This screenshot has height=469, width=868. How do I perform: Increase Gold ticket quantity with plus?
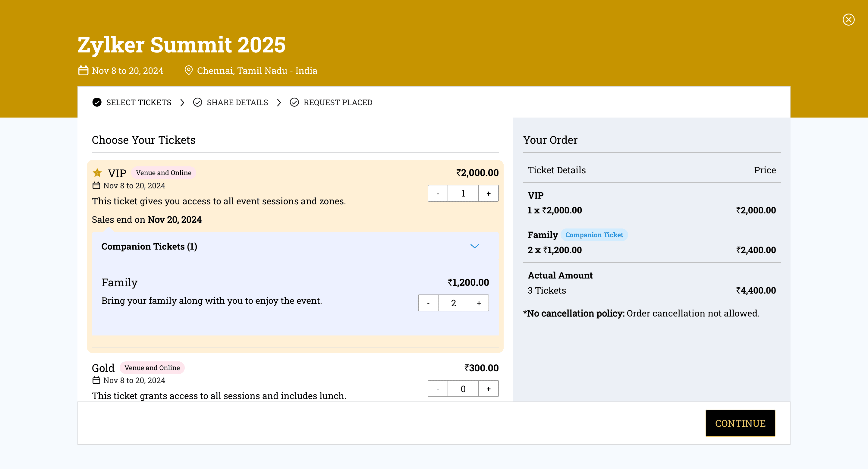click(488, 389)
